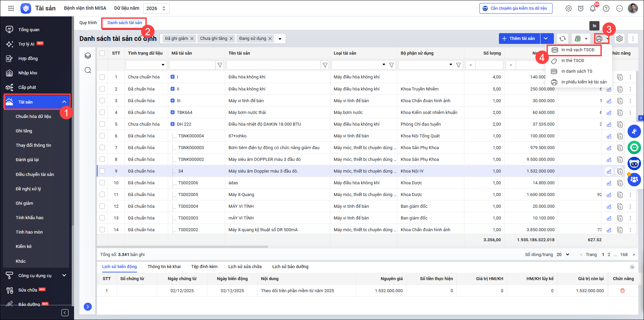644x320 pixels.
Task: Click the Tên tài sản filter input field
Action: (273, 65)
